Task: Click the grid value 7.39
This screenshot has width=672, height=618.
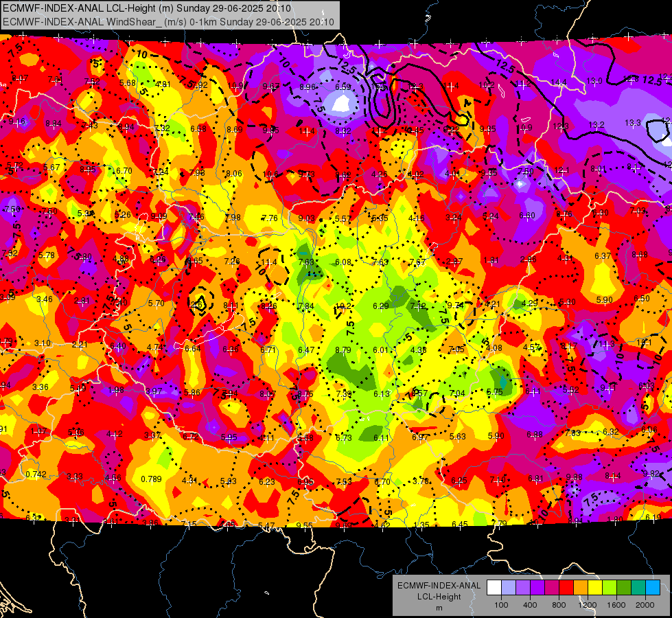Action: tap(344, 393)
